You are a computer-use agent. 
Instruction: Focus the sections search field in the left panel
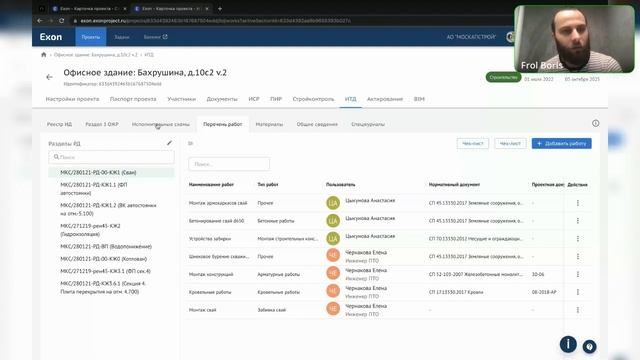coord(111,157)
